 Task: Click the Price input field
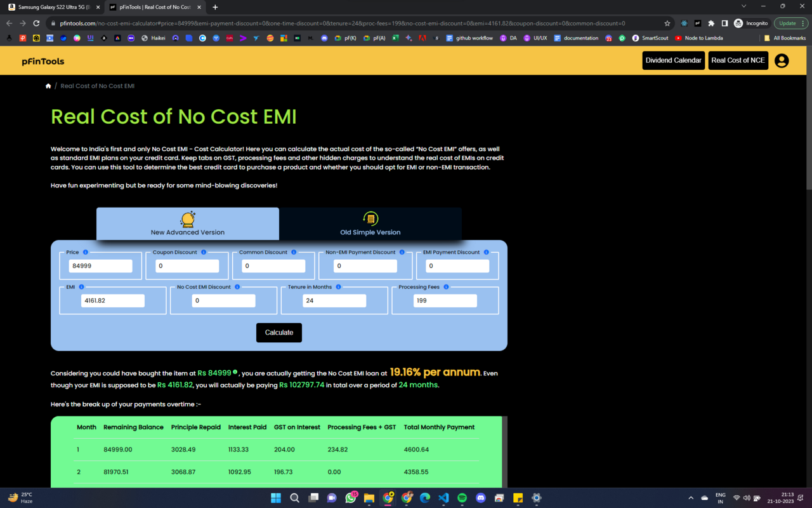coord(100,266)
